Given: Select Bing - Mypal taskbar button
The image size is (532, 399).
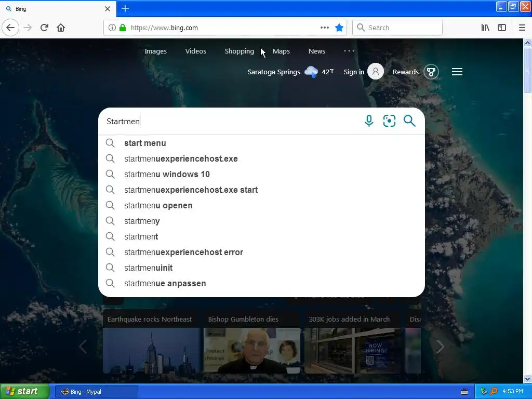Looking at the screenshot, I should (x=96, y=392).
